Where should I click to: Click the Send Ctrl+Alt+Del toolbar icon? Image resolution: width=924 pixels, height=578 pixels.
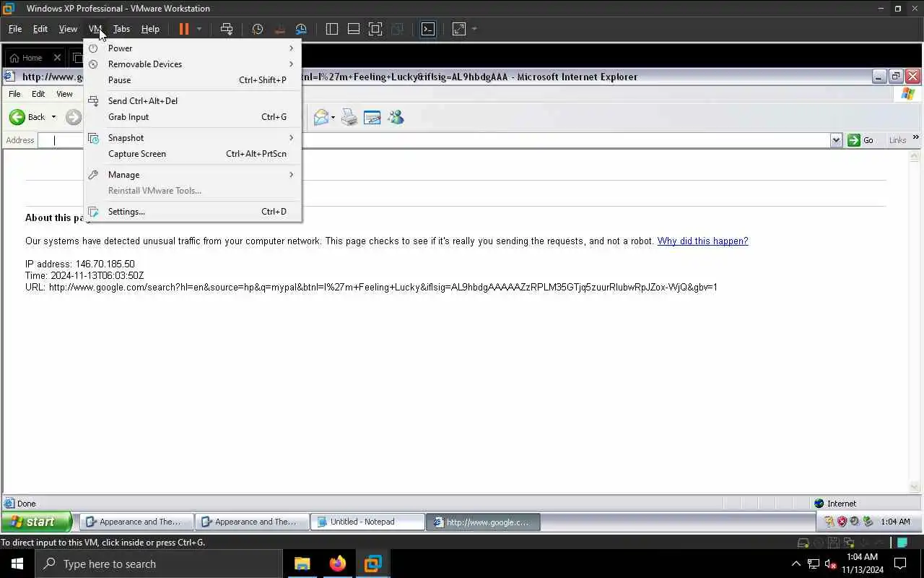[x=227, y=29]
